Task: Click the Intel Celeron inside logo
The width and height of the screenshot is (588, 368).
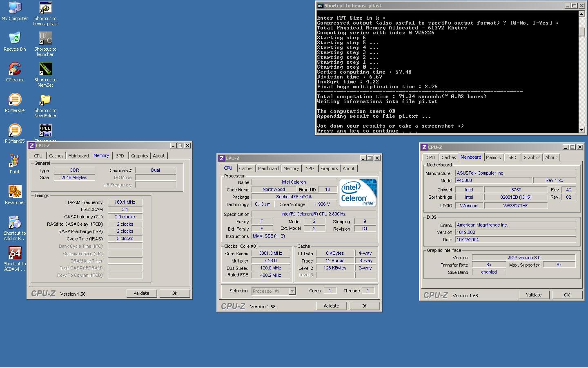Action: 358,193
